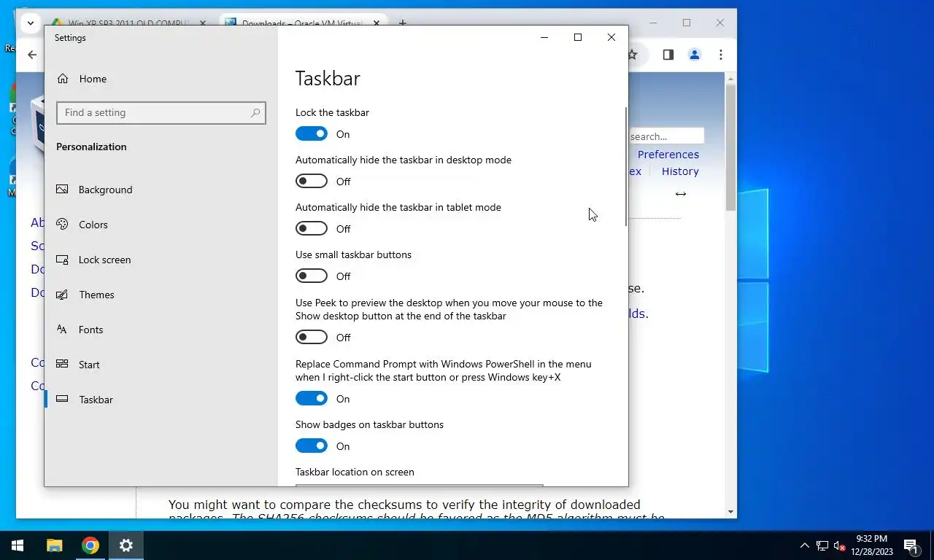Turn off Lock the taskbar toggle
Image resolution: width=934 pixels, height=560 pixels.
[312, 134]
